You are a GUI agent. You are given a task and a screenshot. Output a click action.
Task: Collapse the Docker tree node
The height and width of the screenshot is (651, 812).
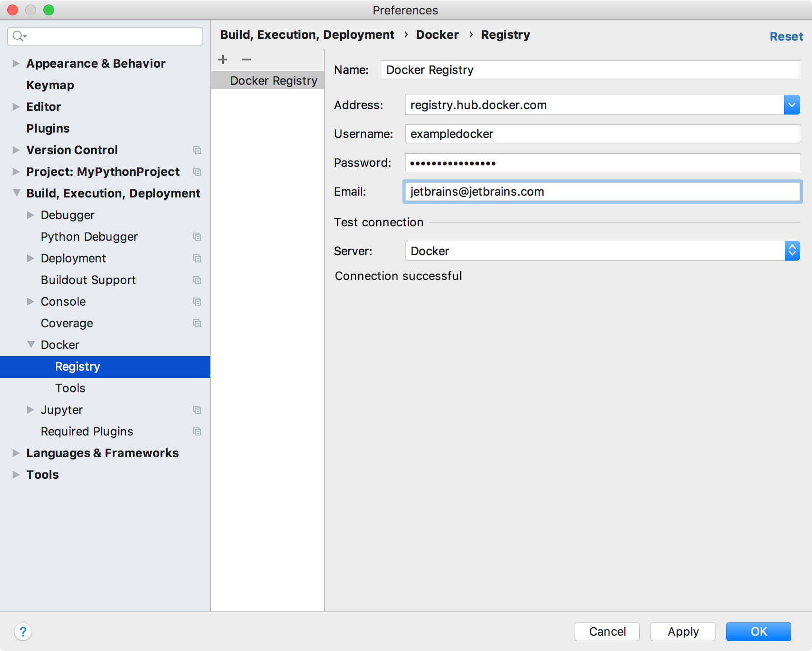point(31,344)
